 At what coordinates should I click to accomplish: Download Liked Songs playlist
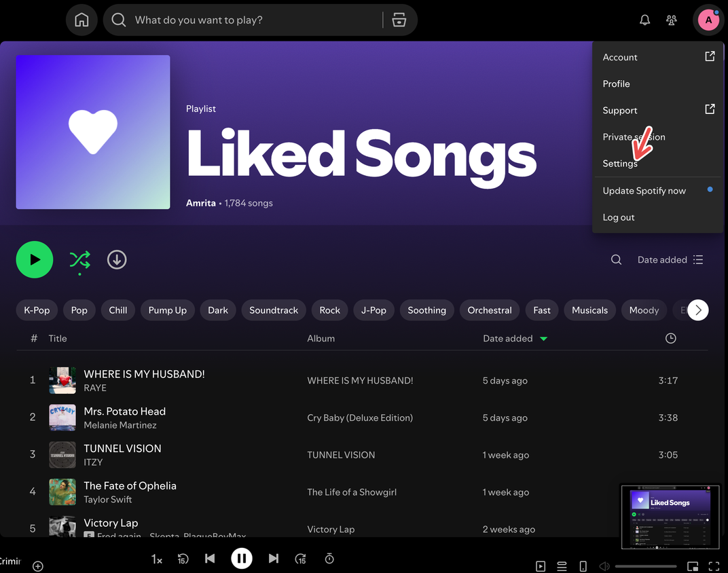[117, 259]
